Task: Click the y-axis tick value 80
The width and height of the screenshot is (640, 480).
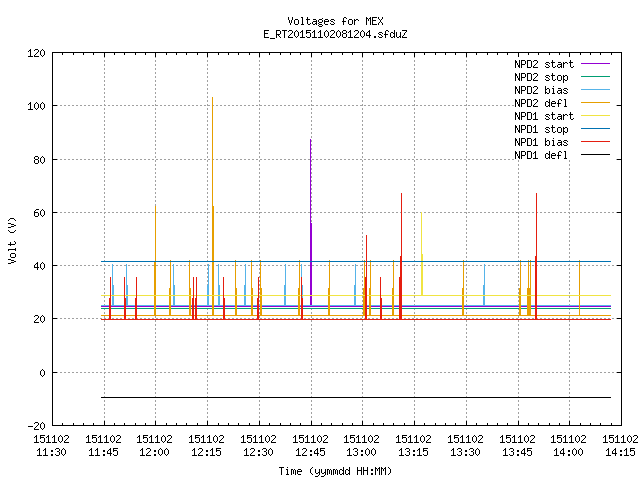Action: coord(39,160)
